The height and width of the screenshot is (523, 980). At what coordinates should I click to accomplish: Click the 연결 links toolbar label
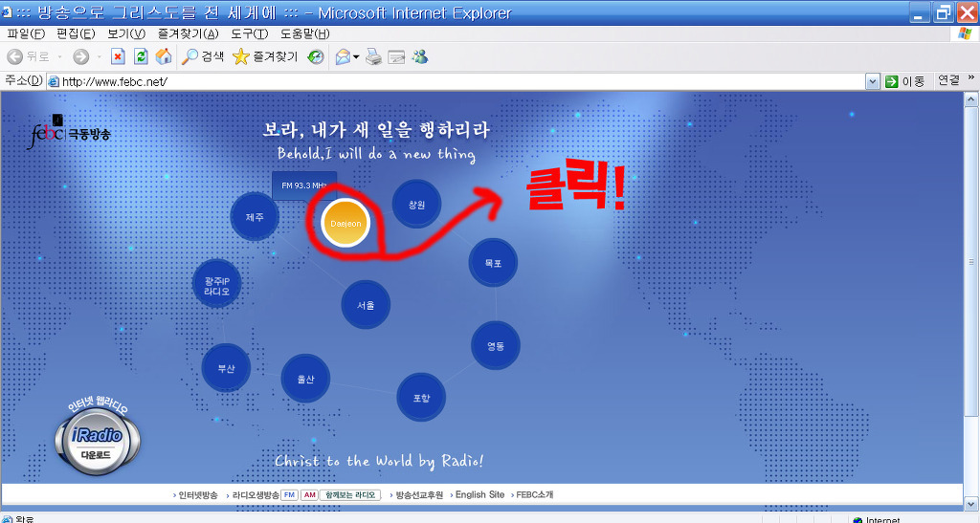pos(948,80)
